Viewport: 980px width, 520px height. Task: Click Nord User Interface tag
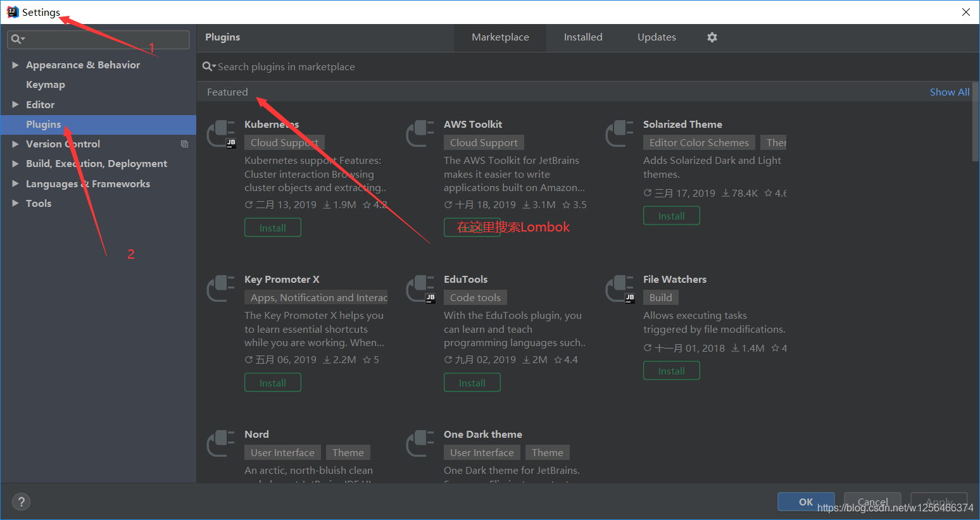pos(282,452)
